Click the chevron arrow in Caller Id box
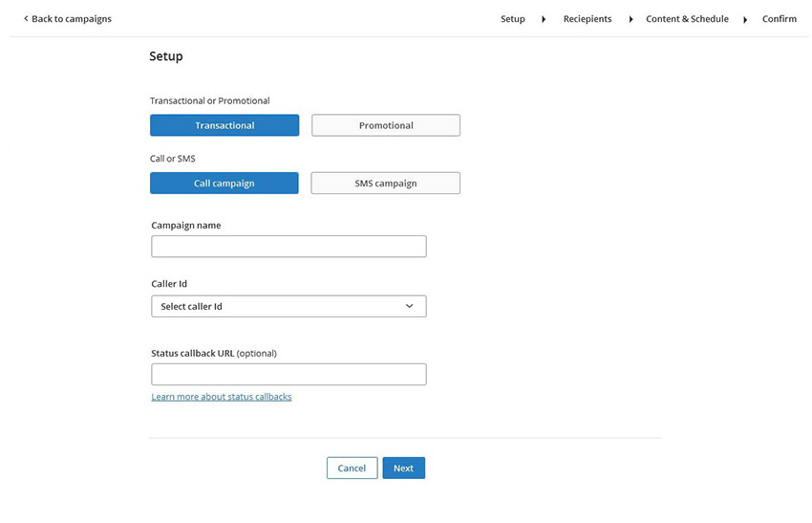The height and width of the screenshot is (523, 812). pyautogui.click(x=410, y=306)
